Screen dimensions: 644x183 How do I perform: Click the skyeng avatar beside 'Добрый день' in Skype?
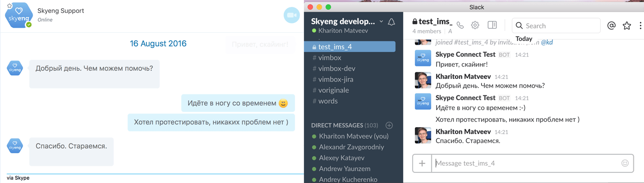click(15, 68)
